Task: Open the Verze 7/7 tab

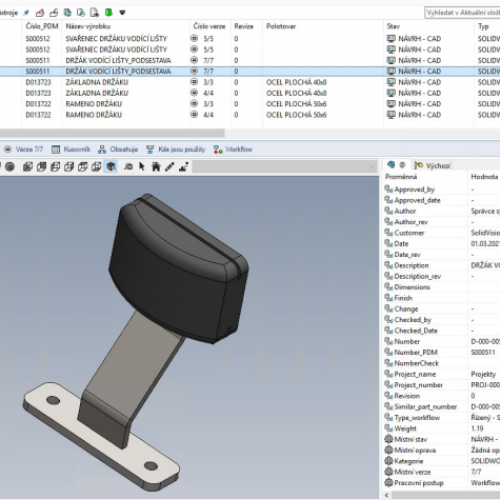Action: (x=23, y=149)
